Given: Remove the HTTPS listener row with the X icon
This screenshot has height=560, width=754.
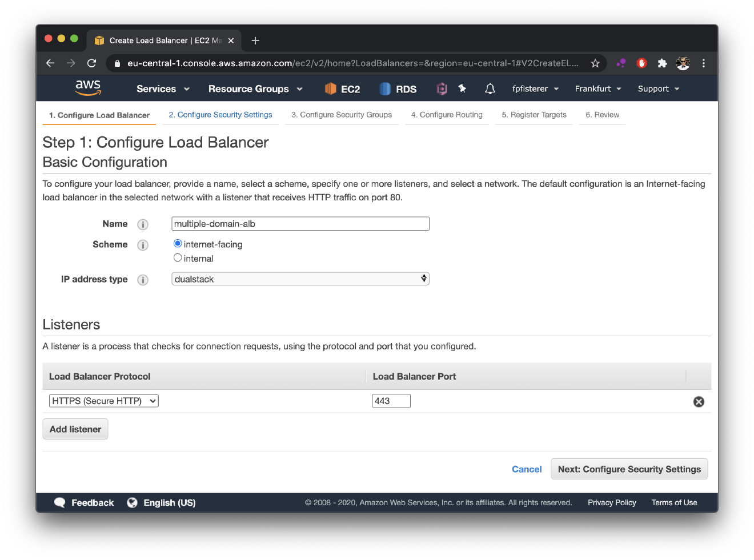Looking at the screenshot, I should tap(699, 401).
